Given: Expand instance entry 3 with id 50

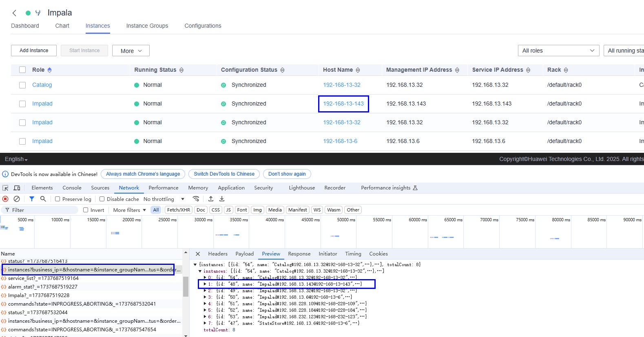Looking at the screenshot, I should pos(205,297).
